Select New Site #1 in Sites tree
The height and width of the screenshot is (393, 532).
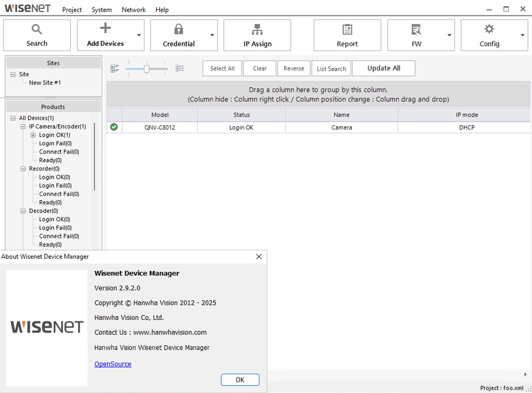click(45, 83)
